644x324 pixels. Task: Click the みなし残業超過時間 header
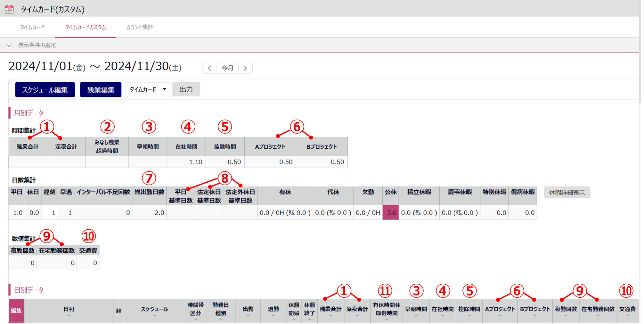pos(107,146)
